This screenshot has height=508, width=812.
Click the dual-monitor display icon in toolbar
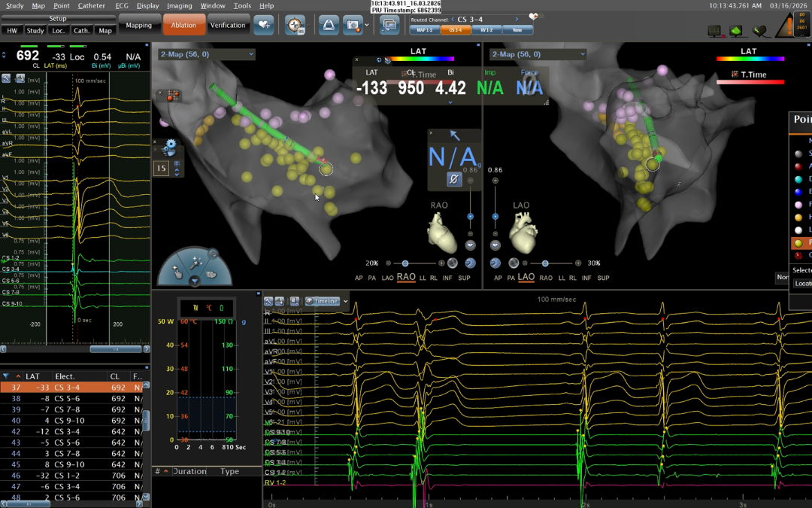pyautogui.click(x=389, y=25)
